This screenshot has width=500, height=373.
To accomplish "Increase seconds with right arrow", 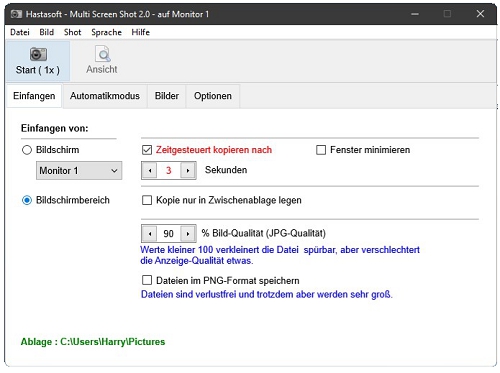I will (188, 171).
